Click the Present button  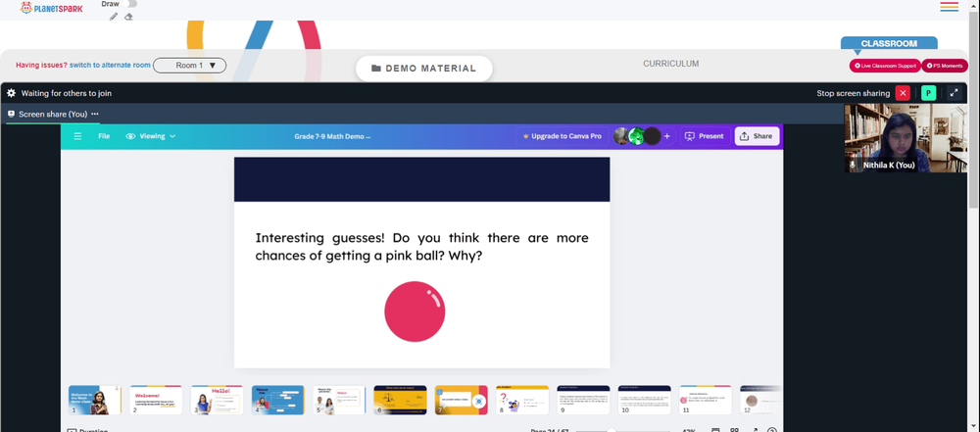pyautogui.click(x=705, y=136)
